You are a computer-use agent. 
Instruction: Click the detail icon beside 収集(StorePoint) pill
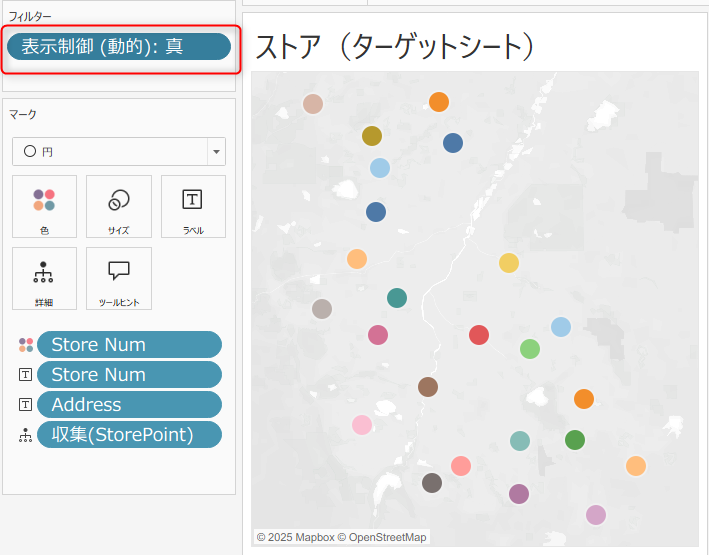click(25, 435)
